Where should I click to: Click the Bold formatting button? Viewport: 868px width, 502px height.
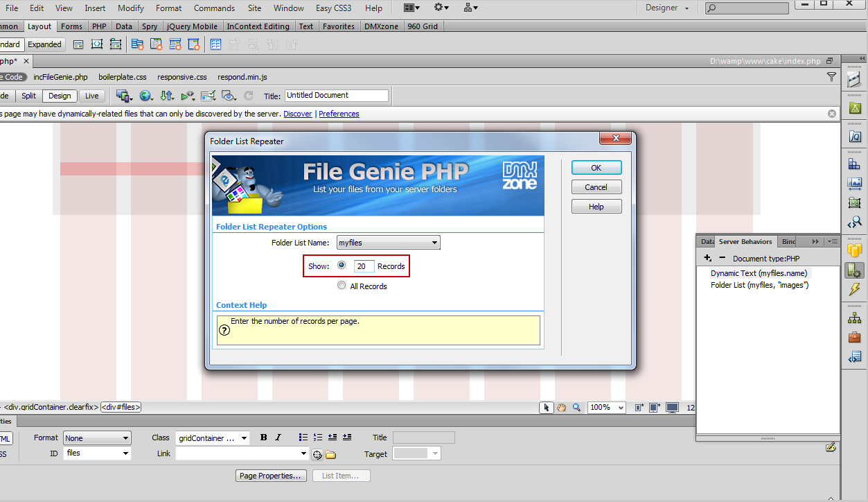(x=263, y=438)
